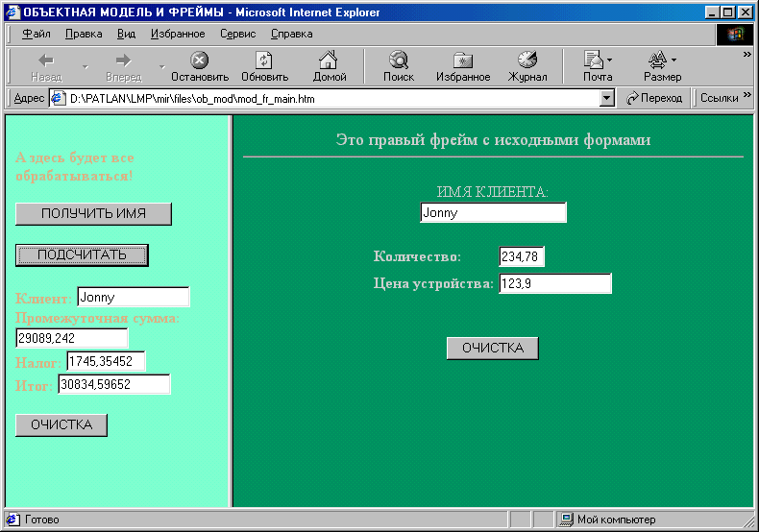Screen dimensions: 759x532
Task: Open the back history dropdown arrow
Action: 86,67
